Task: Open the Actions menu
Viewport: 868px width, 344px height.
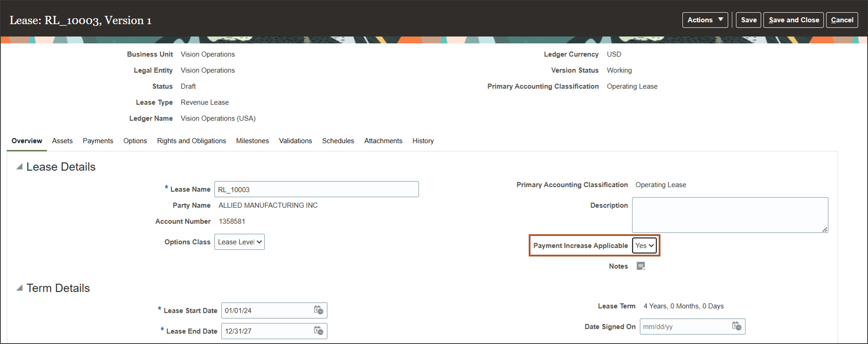Action: pos(705,20)
